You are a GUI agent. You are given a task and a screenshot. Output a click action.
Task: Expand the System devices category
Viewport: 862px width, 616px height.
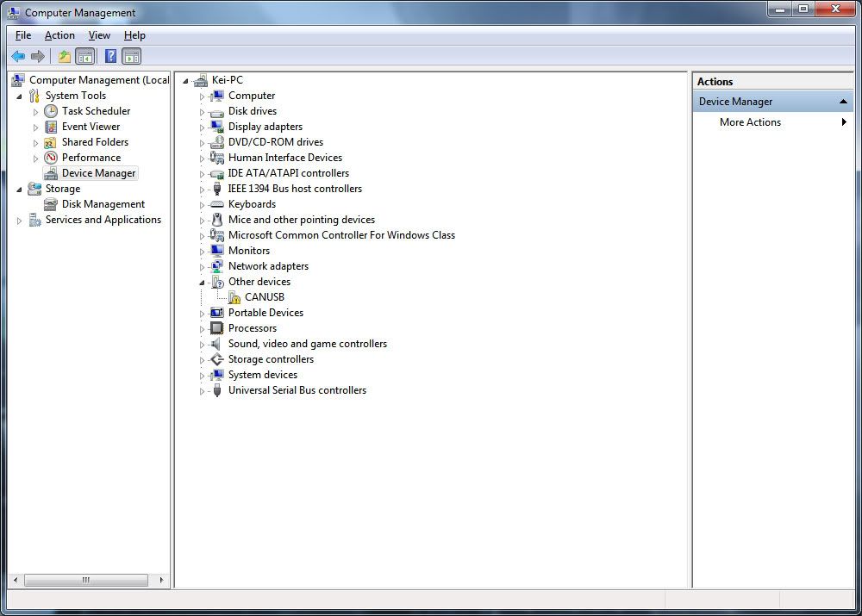[202, 376]
